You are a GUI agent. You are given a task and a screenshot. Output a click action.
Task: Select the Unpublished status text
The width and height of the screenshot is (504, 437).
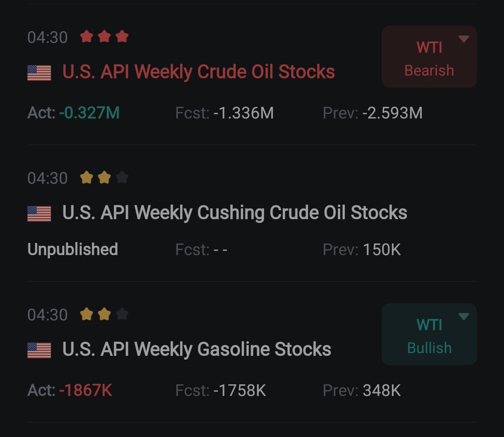point(73,250)
